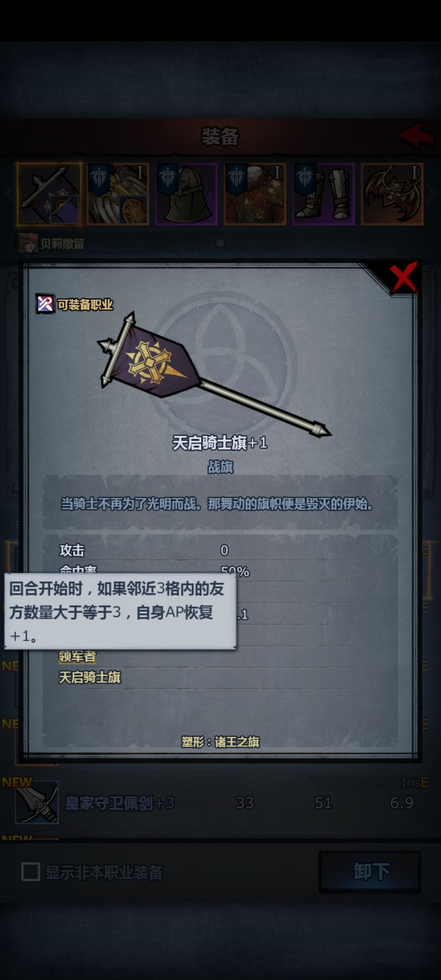Screen dimensions: 441x980
Task: Tap the 可装备职业 label
Action: point(85,305)
